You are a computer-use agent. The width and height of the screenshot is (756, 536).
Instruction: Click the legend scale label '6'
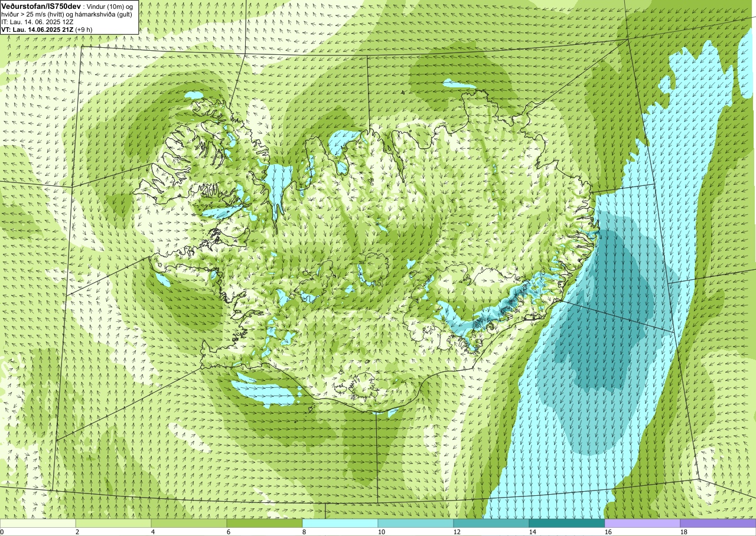point(229,532)
